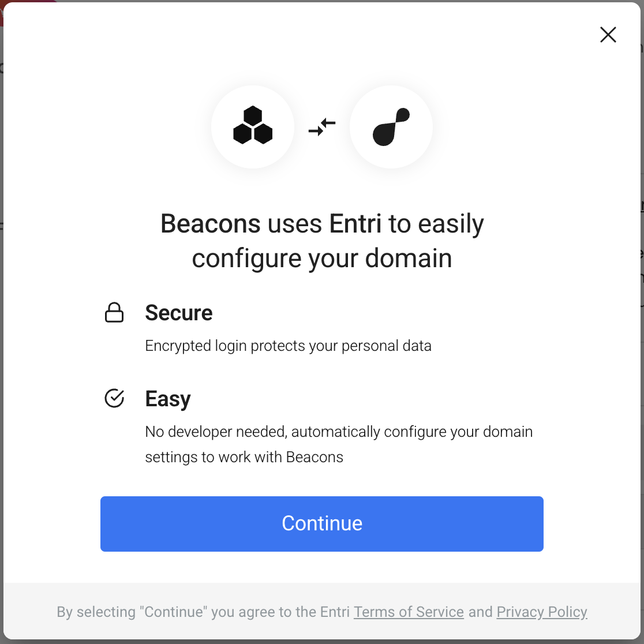The image size is (644, 644).
Task: Open the Entri Terms of Service link
Action: pyautogui.click(x=409, y=612)
